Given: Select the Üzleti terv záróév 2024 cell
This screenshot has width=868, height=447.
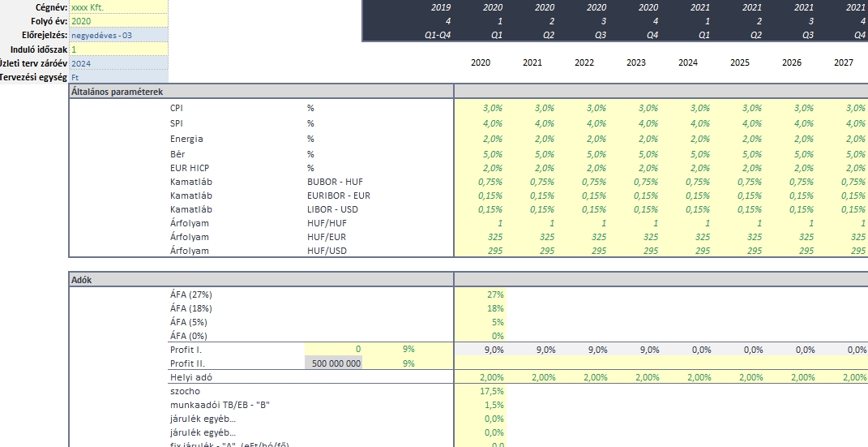Looking at the screenshot, I should [118, 63].
